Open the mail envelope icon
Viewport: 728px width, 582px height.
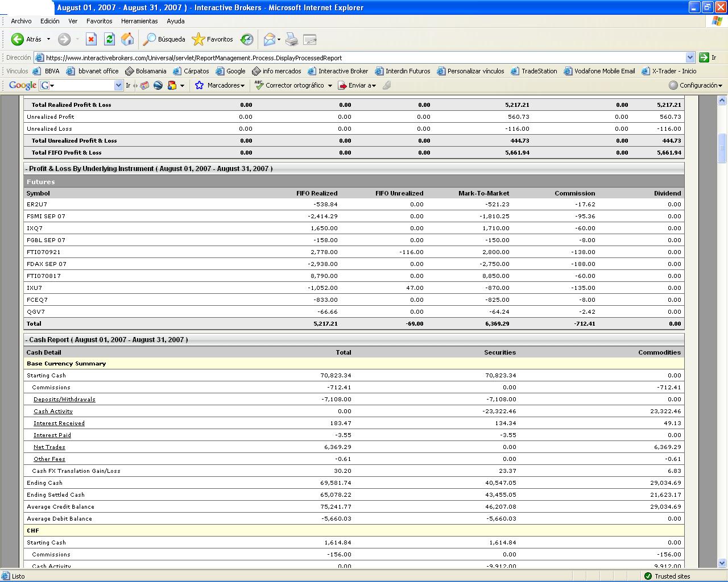click(269, 39)
